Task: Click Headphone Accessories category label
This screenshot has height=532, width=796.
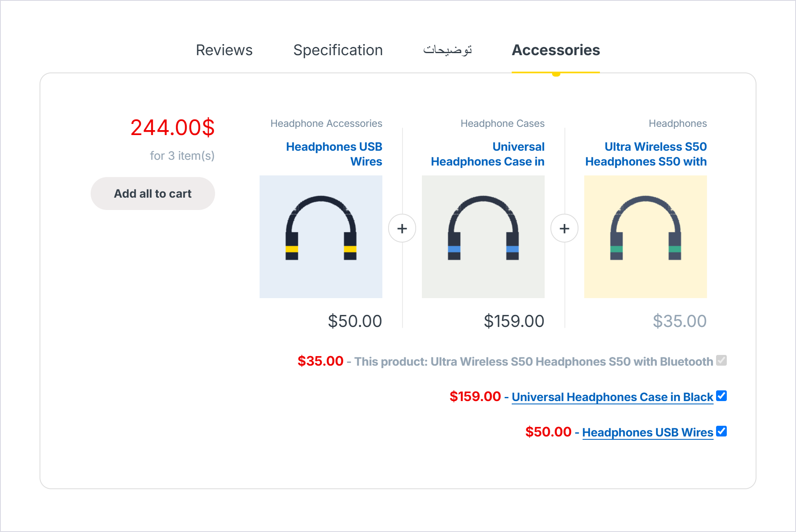Action: 326,124
